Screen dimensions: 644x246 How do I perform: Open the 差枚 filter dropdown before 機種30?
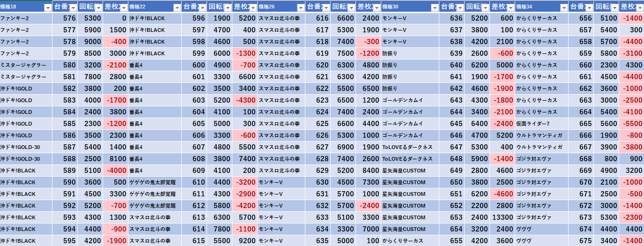pos(377,7)
